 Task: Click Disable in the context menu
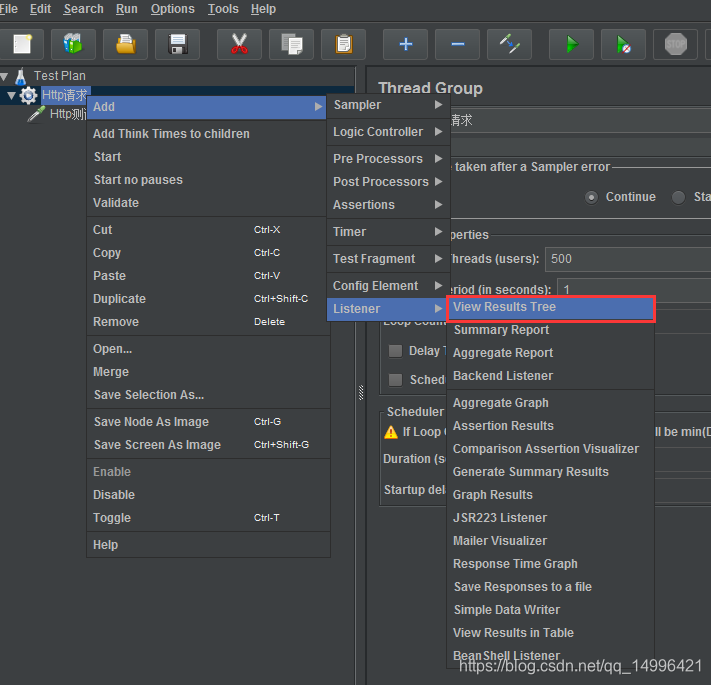click(208, 495)
